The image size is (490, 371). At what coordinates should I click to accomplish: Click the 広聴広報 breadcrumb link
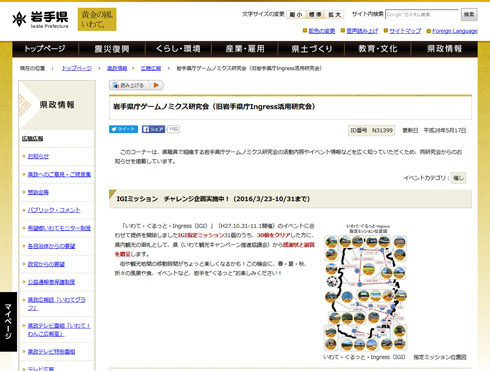pos(151,68)
